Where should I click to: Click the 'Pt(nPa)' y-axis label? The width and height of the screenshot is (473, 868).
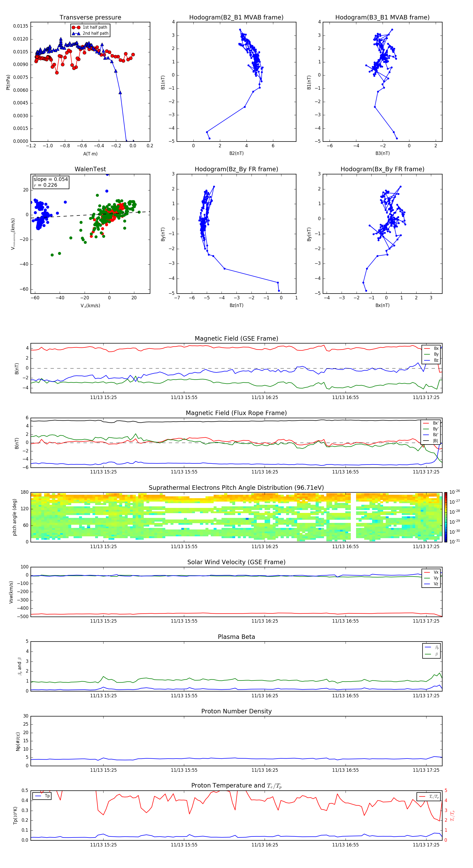pos(8,82)
